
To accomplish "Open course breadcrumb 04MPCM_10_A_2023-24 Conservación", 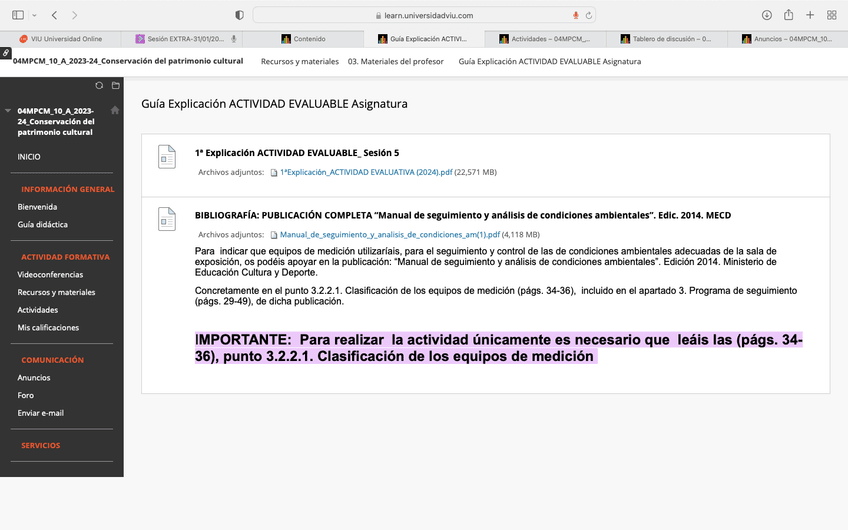I will coord(128,61).
